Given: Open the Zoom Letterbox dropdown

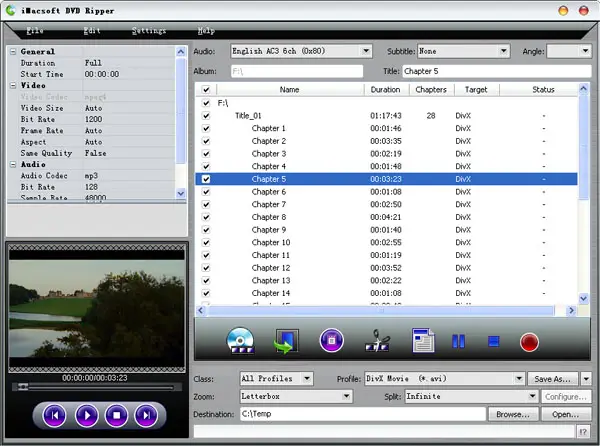Looking at the screenshot, I should pyautogui.click(x=346, y=396).
